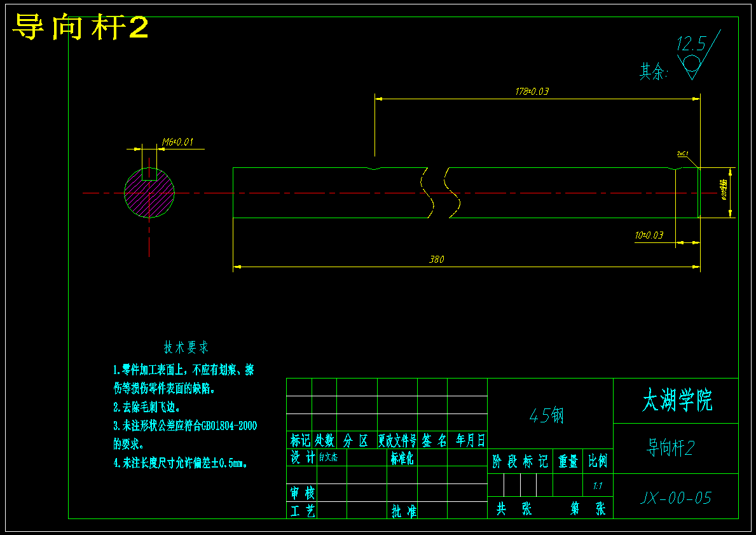Select the 的要求。 continuation line

click(x=130, y=444)
